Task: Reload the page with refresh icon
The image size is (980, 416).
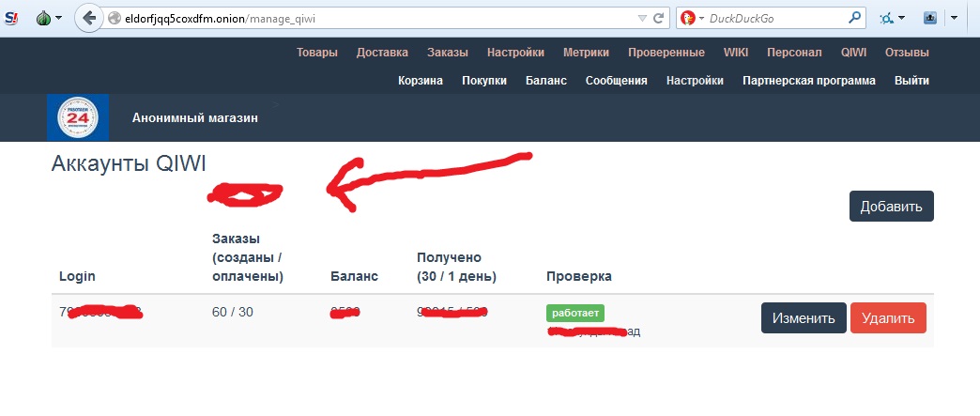Action: (x=658, y=18)
